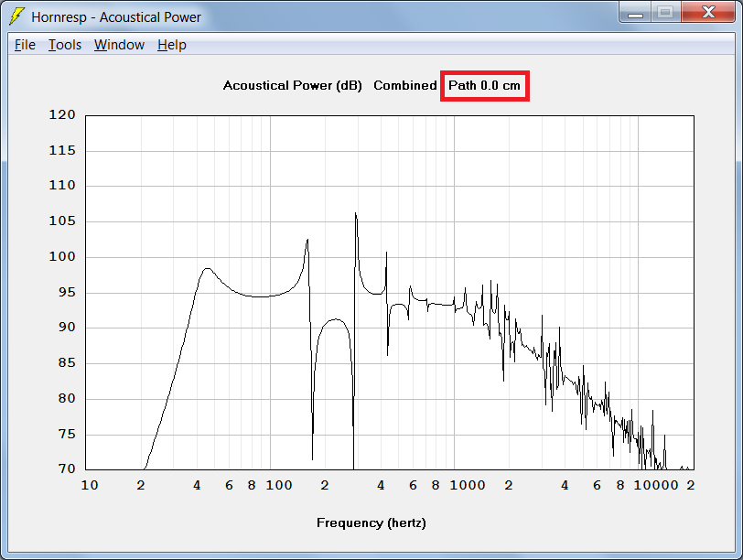The width and height of the screenshot is (743, 560).
Task: Click the 70 value on vertical axis
Action: coord(67,469)
